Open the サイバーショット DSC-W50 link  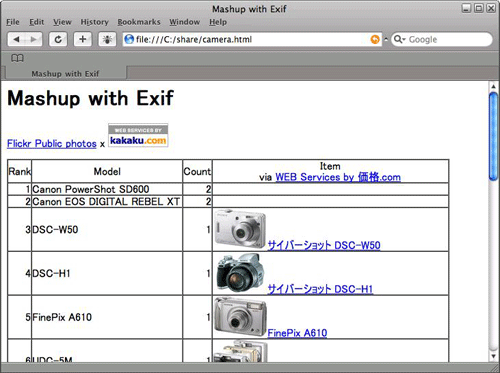[x=324, y=245]
